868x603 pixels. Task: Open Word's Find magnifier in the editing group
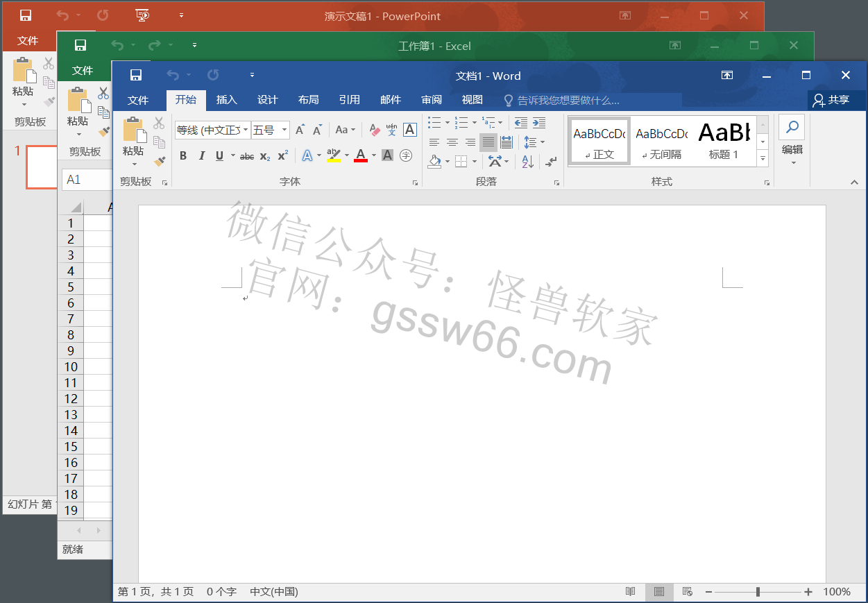(x=792, y=128)
